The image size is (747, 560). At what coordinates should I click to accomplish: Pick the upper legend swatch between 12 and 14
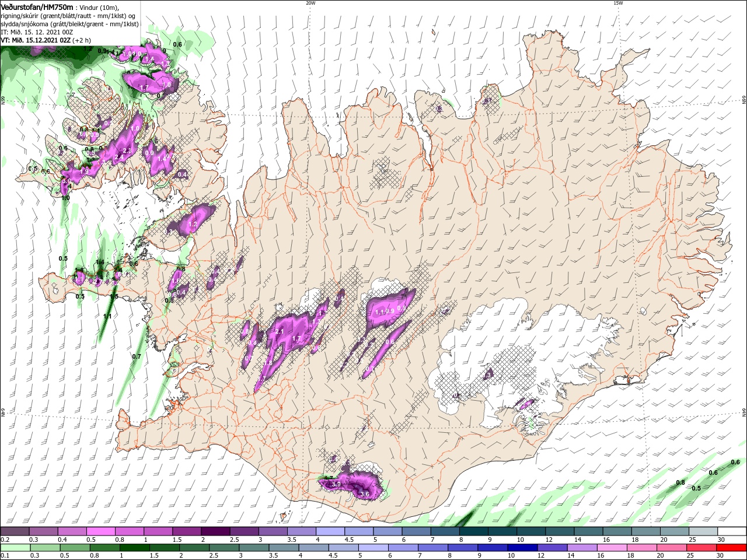point(560,531)
